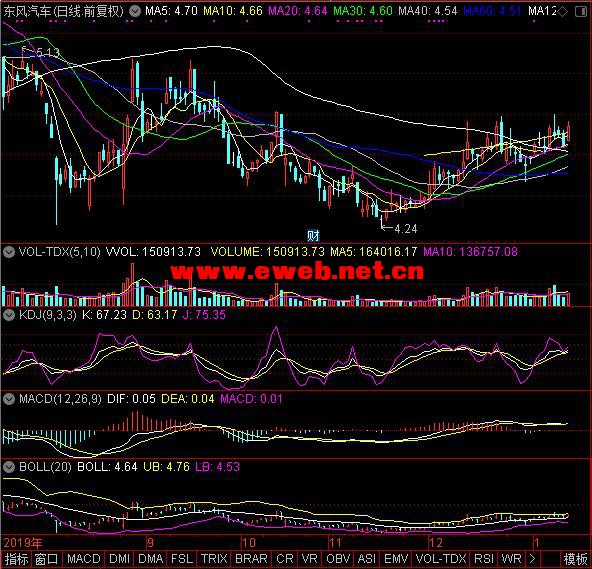This screenshot has height=569, width=592.
Task: Click the diamond icon beside the MA labels
Action: [563, 12]
